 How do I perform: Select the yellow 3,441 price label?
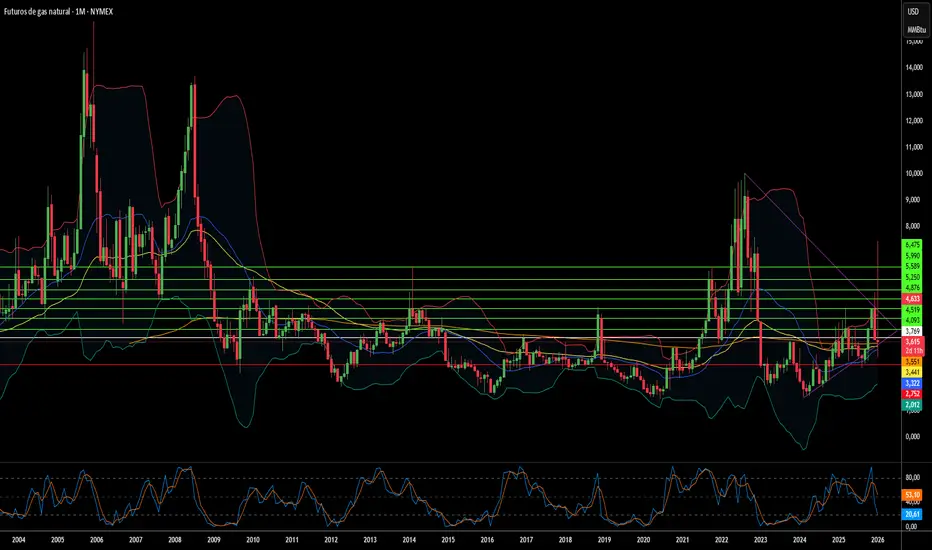coord(912,372)
